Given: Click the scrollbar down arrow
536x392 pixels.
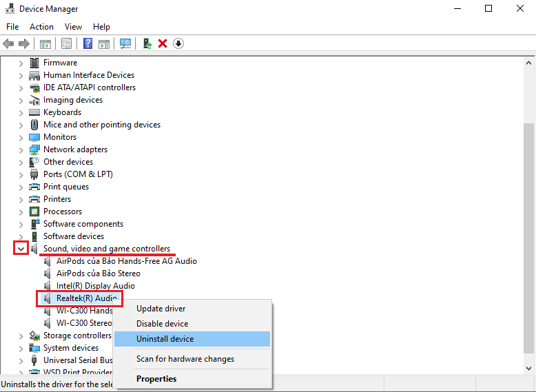Looking at the screenshot, I should click(528, 369).
